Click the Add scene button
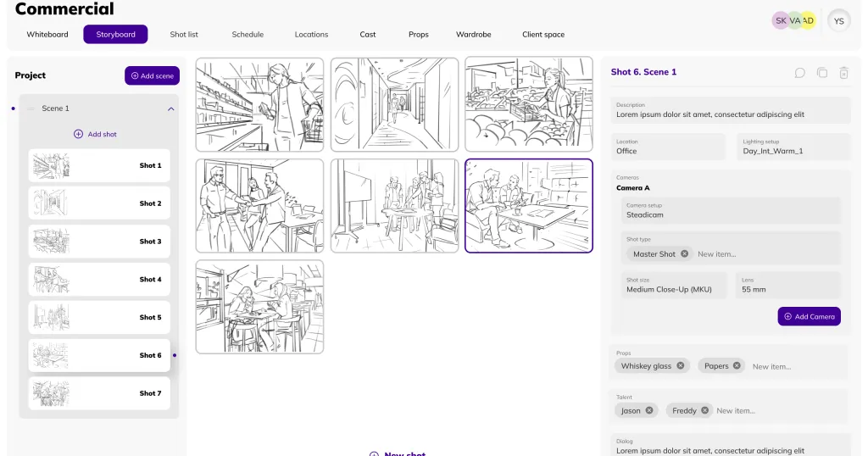This screenshot has width=868, height=456. click(x=152, y=75)
